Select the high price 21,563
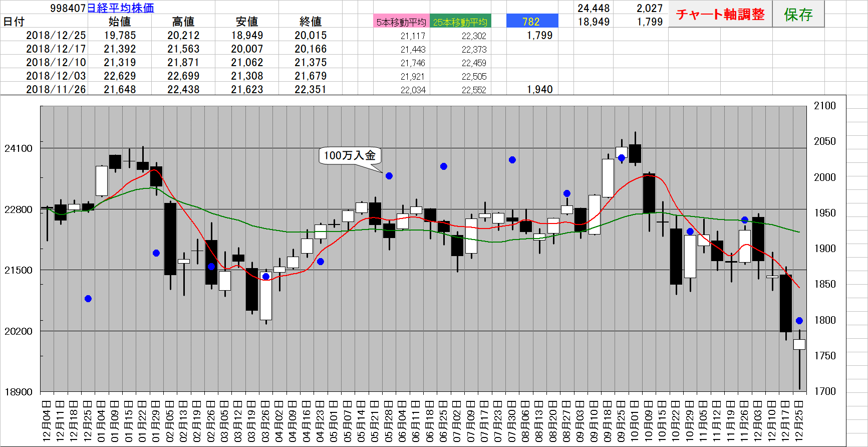Image resolution: width=868 pixels, height=447 pixels. coord(183,49)
